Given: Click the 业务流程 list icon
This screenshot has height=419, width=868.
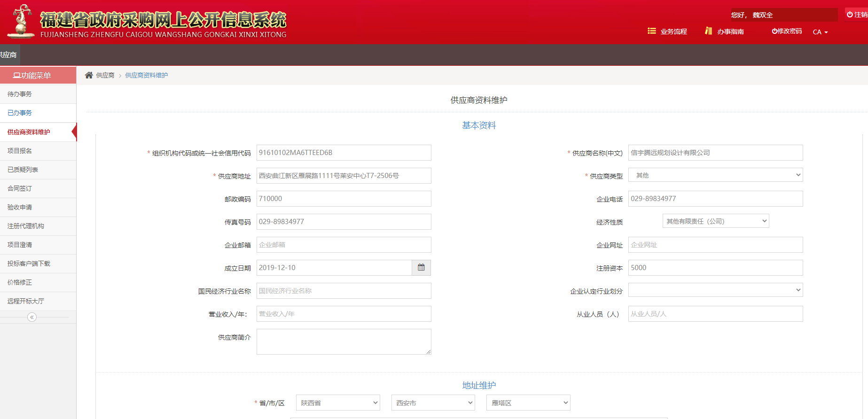Looking at the screenshot, I should [651, 31].
